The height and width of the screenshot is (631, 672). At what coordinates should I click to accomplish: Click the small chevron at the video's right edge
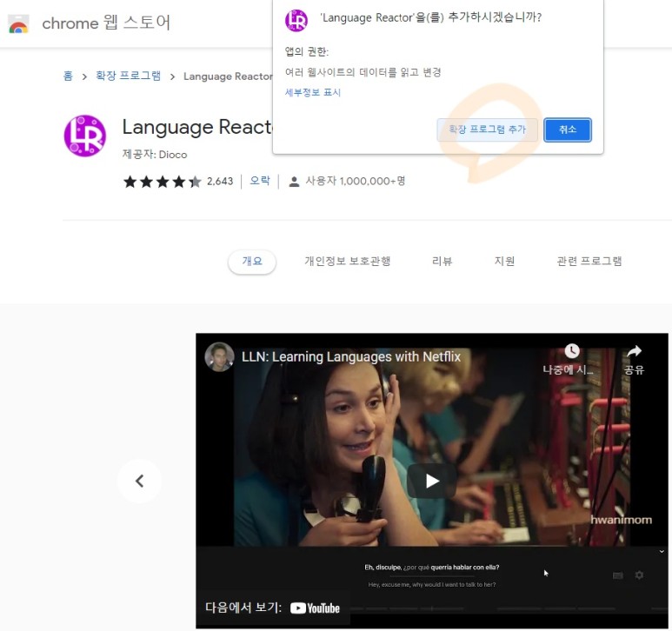662,552
